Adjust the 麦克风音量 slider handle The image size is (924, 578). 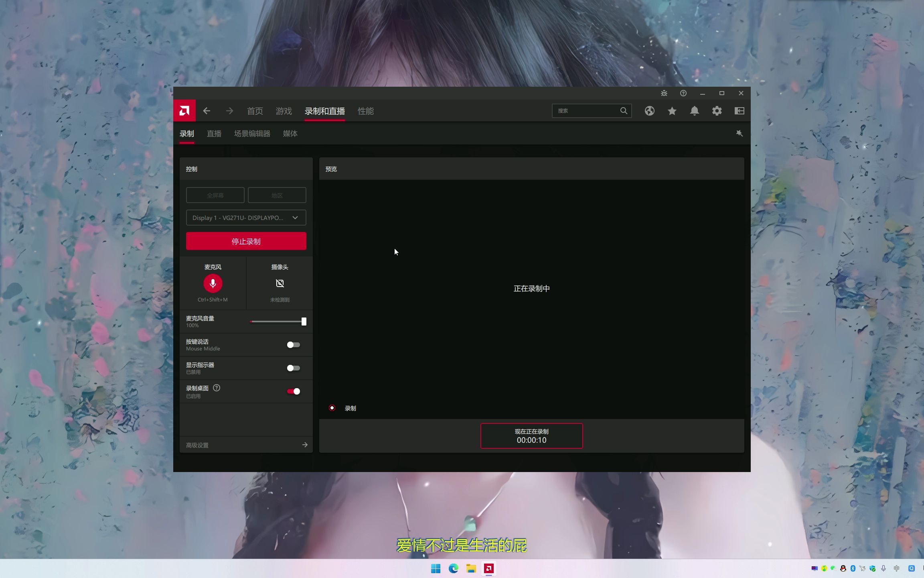(x=304, y=322)
